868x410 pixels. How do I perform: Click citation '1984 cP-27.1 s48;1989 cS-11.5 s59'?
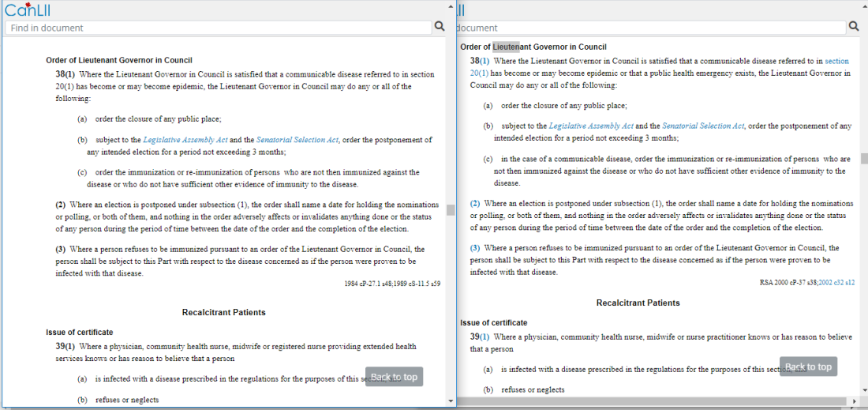392,284
